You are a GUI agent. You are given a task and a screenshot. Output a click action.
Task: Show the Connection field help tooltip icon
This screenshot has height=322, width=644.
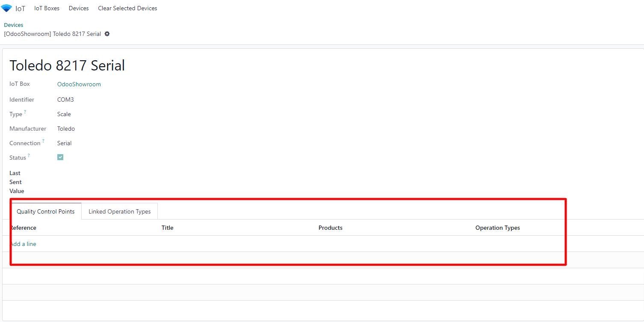click(x=43, y=141)
